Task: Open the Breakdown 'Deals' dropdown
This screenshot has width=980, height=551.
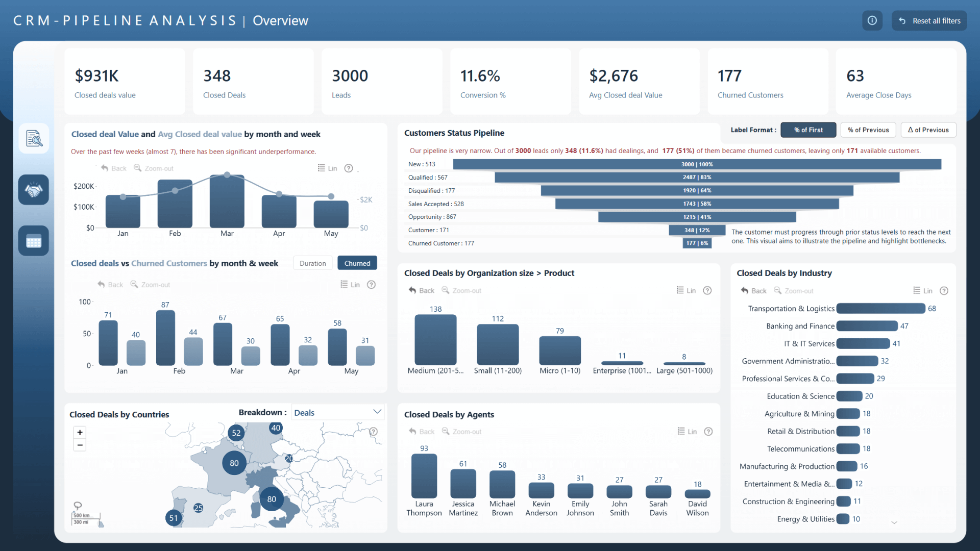Action: coord(337,412)
